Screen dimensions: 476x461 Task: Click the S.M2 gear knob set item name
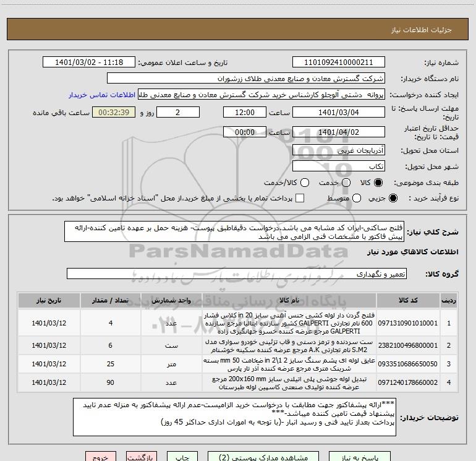pyautogui.click(x=289, y=346)
